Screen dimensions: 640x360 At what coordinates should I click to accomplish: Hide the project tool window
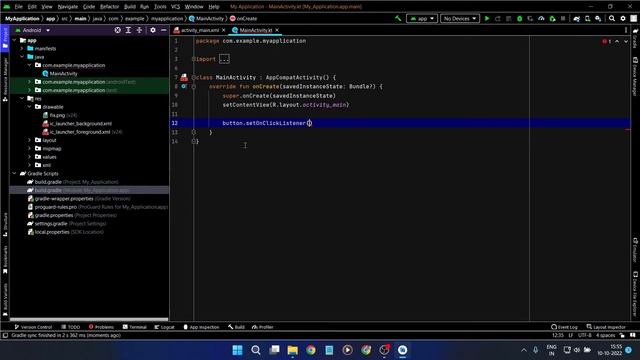[164, 30]
